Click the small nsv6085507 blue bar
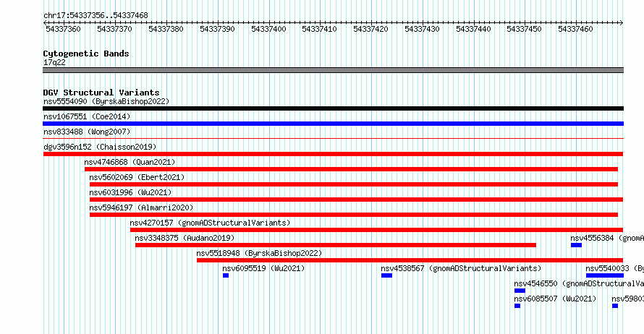This screenshot has width=644, height=334. [x=517, y=306]
